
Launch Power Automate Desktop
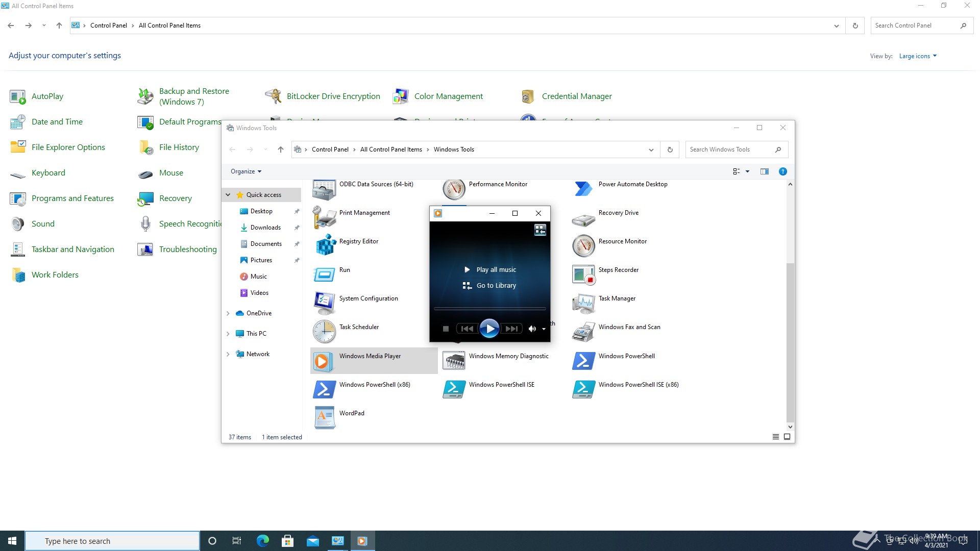pos(632,184)
